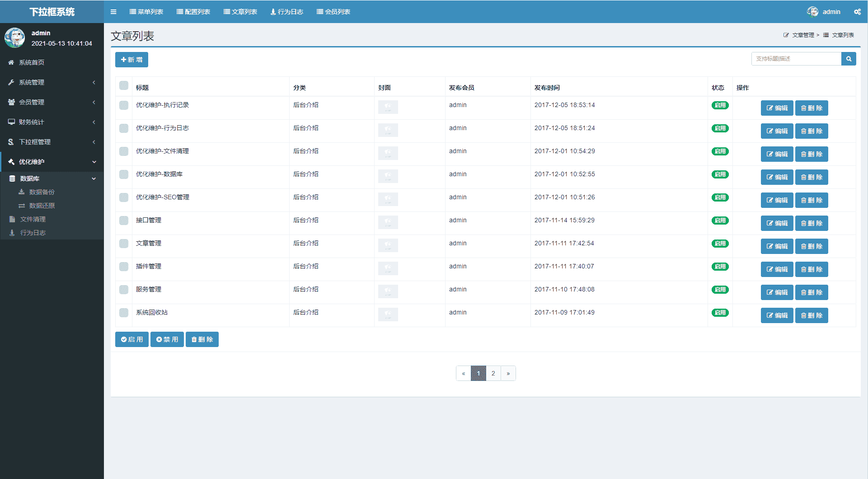Click 编辑 for the 文章管理 row

coord(777,246)
